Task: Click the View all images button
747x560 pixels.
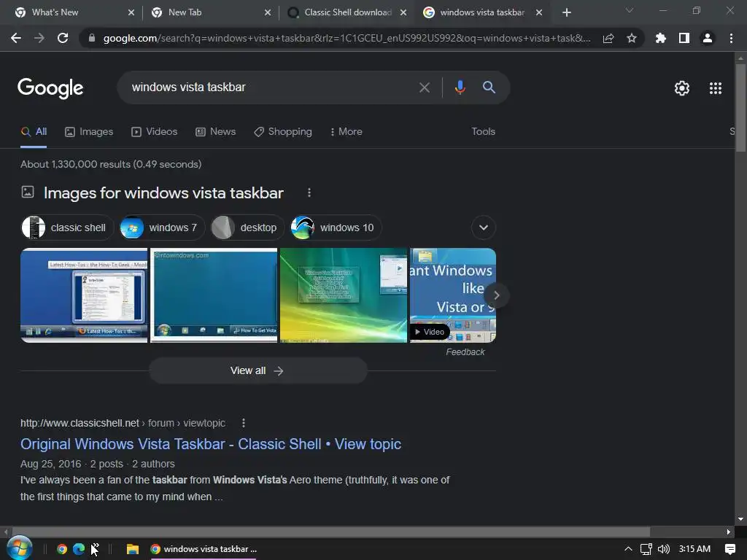Action: tap(258, 370)
